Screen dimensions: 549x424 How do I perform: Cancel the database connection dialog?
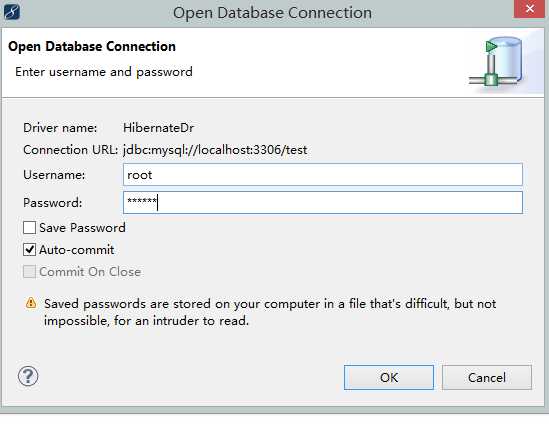(487, 377)
